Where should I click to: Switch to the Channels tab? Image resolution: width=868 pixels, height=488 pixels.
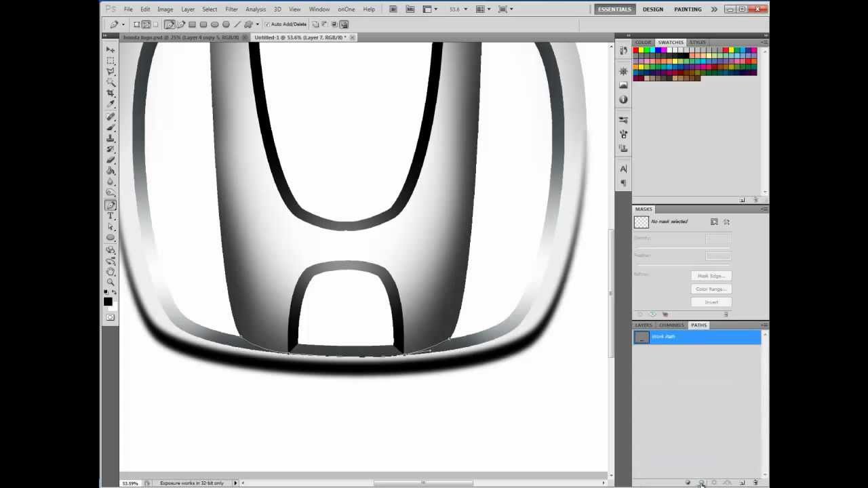pyautogui.click(x=671, y=325)
